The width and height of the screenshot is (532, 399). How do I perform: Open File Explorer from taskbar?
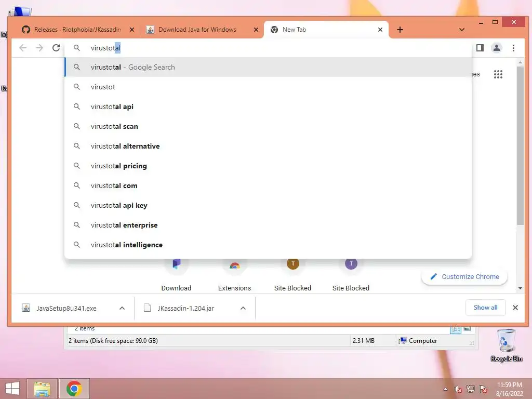[x=42, y=389]
